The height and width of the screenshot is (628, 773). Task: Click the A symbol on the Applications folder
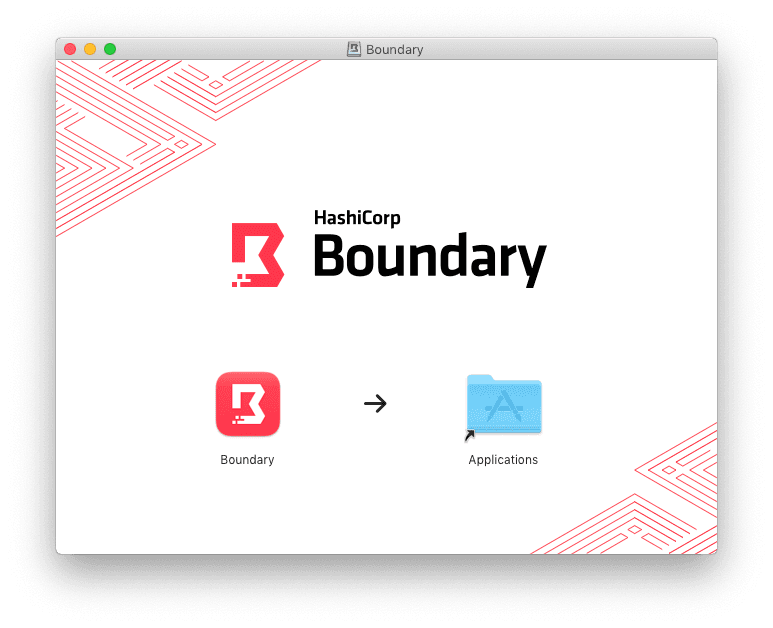[505, 408]
